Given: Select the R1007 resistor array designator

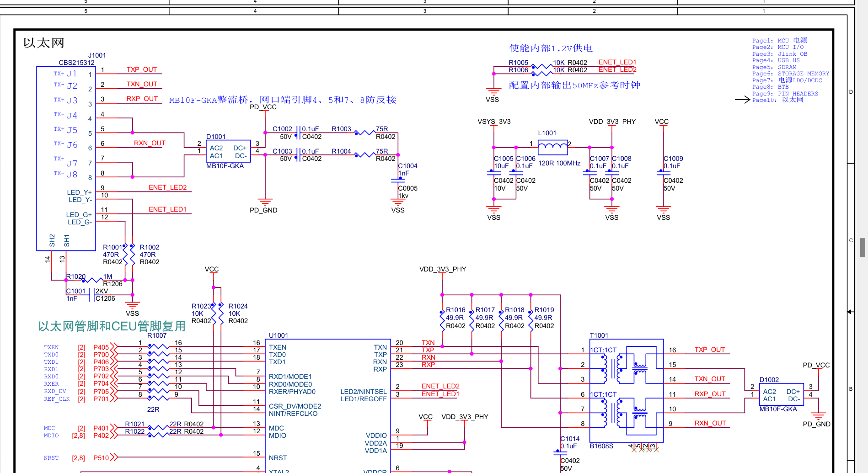Looking at the screenshot, I should pos(157,335).
